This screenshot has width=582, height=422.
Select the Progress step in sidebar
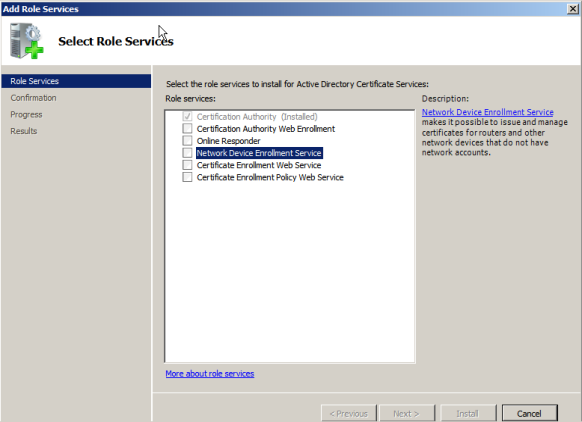pyautogui.click(x=26, y=115)
